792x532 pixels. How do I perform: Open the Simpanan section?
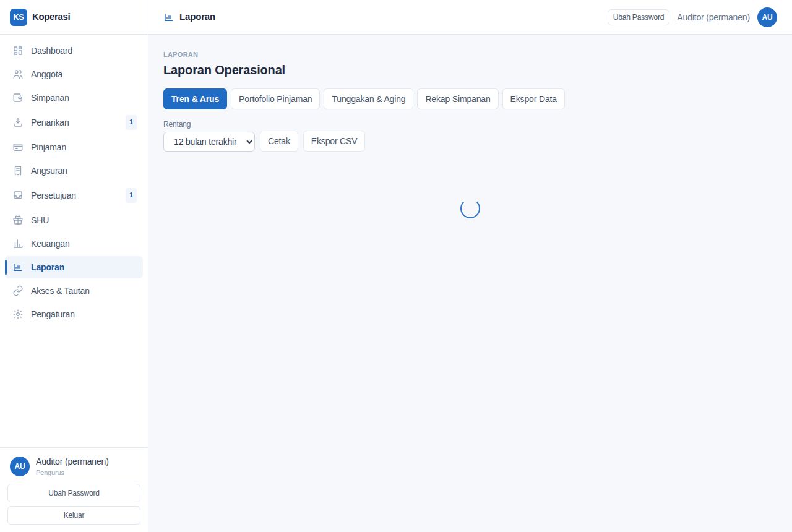[74, 98]
